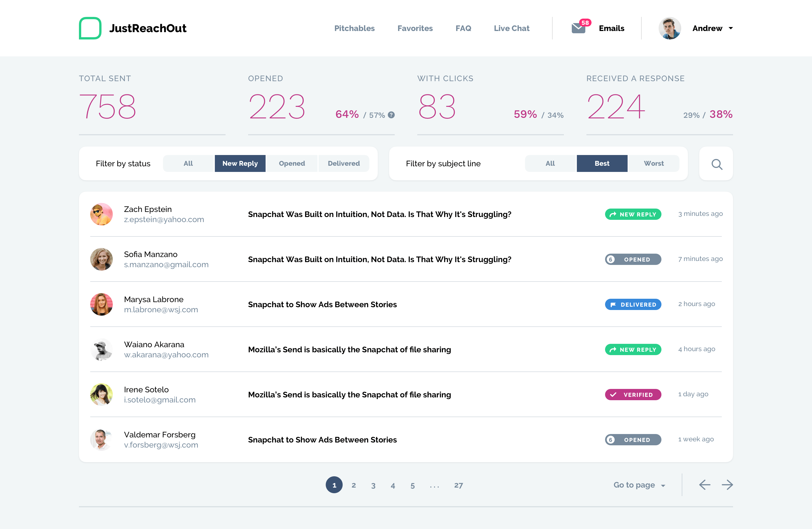The width and height of the screenshot is (812, 529).
Task: Navigate to page 27
Action: (458, 485)
